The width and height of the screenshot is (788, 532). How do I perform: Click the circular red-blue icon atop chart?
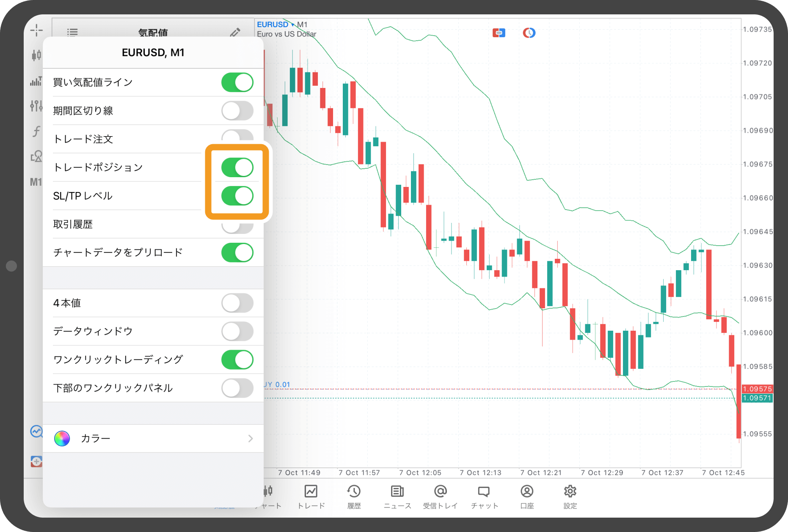pyautogui.click(x=529, y=33)
